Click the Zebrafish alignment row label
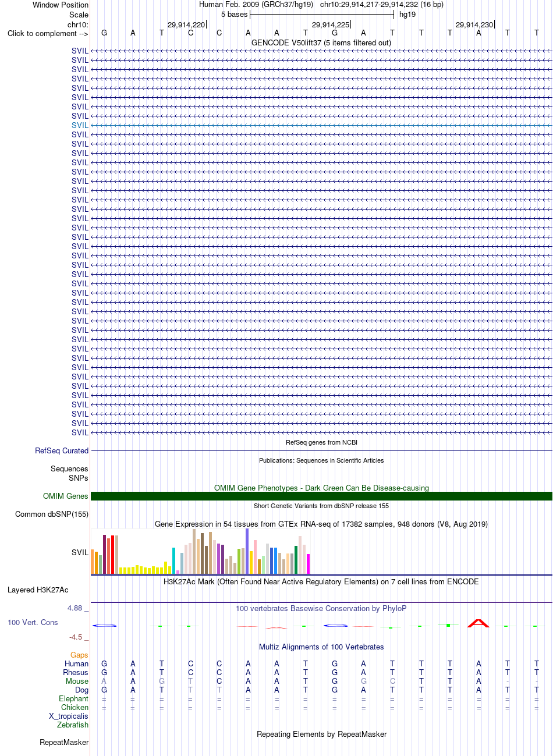 [73, 725]
